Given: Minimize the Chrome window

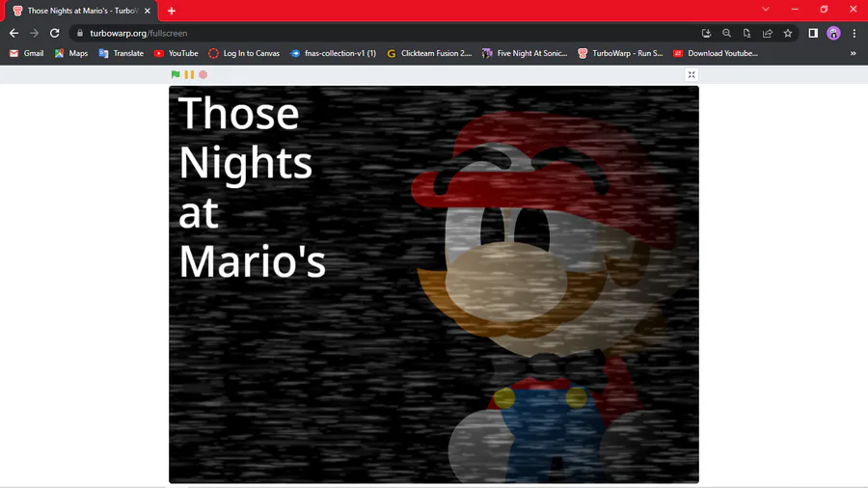Looking at the screenshot, I should 795,10.
